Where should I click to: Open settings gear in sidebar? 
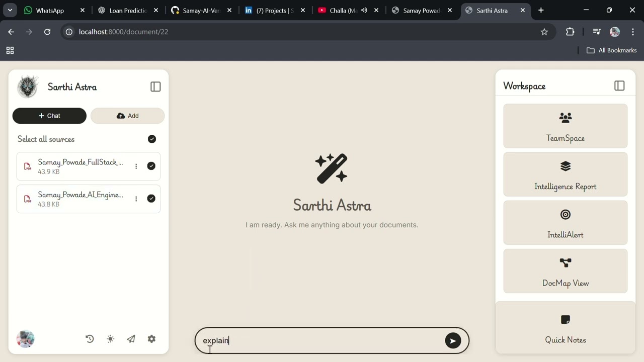point(151,339)
